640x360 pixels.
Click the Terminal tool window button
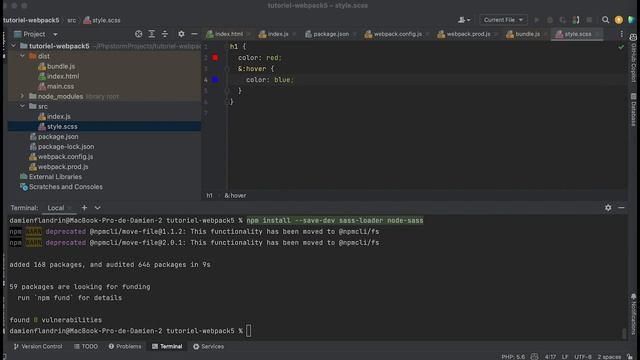167,347
